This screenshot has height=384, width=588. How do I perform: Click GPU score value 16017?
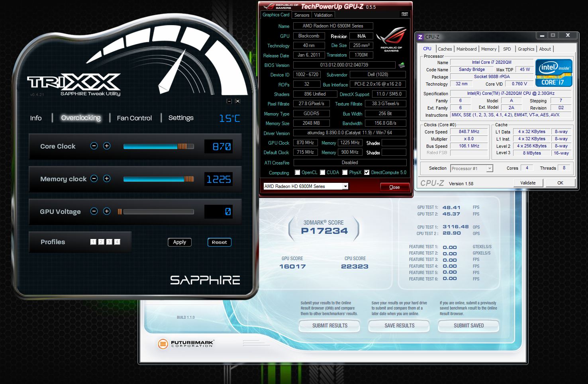tap(292, 266)
